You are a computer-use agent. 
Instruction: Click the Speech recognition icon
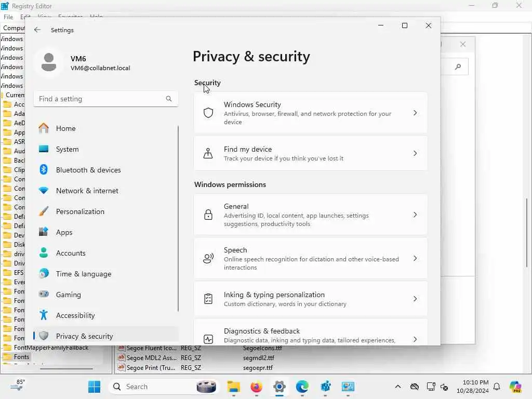tap(208, 259)
